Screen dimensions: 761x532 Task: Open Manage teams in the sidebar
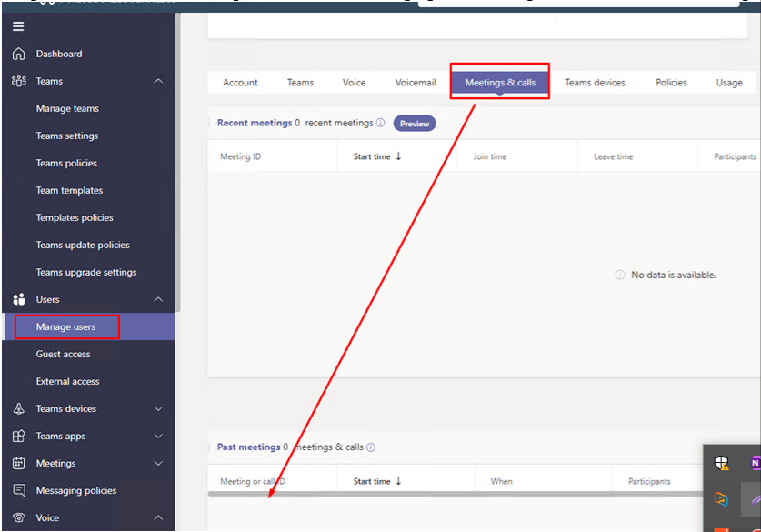[67, 109]
